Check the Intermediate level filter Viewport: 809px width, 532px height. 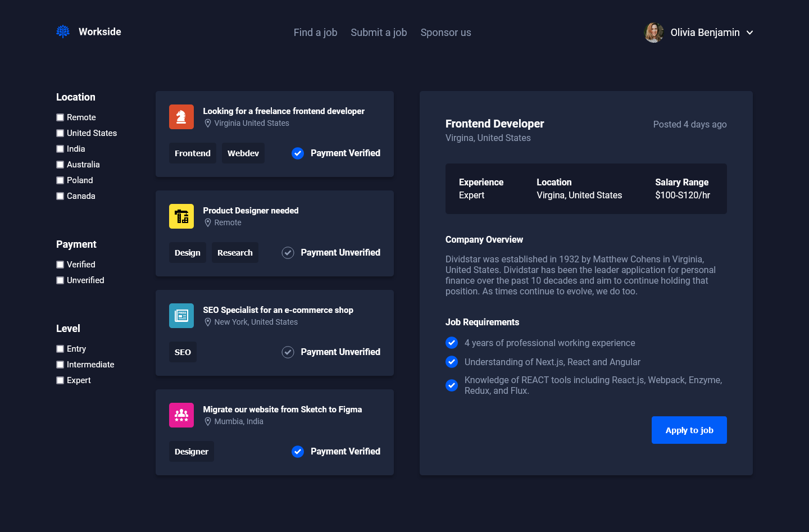(60, 364)
